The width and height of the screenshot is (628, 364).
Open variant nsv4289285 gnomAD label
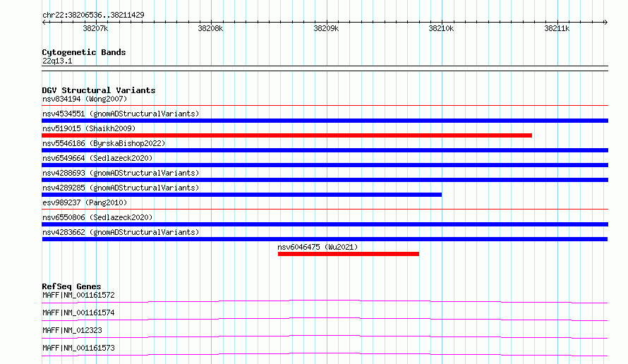tap(121, 188)
